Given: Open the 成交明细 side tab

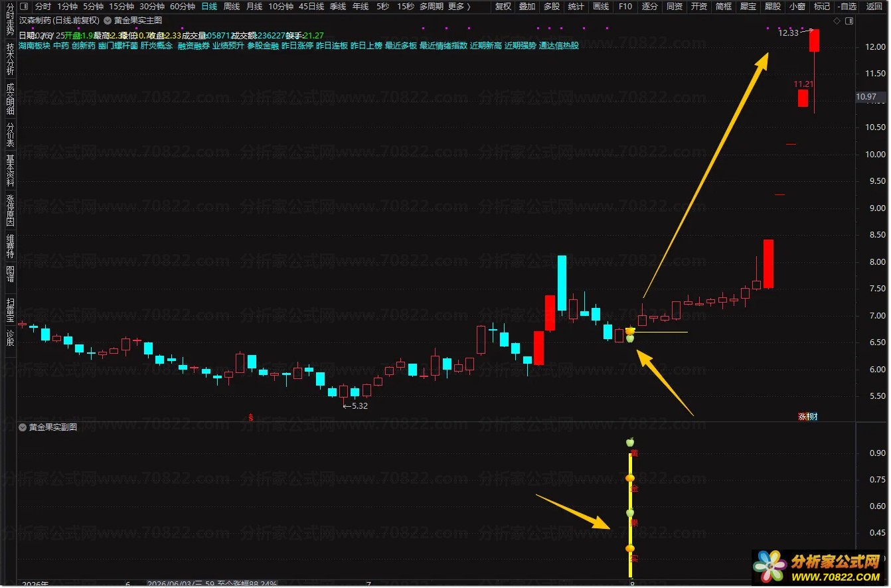Looking at the screenshot, I should [10, 99].
